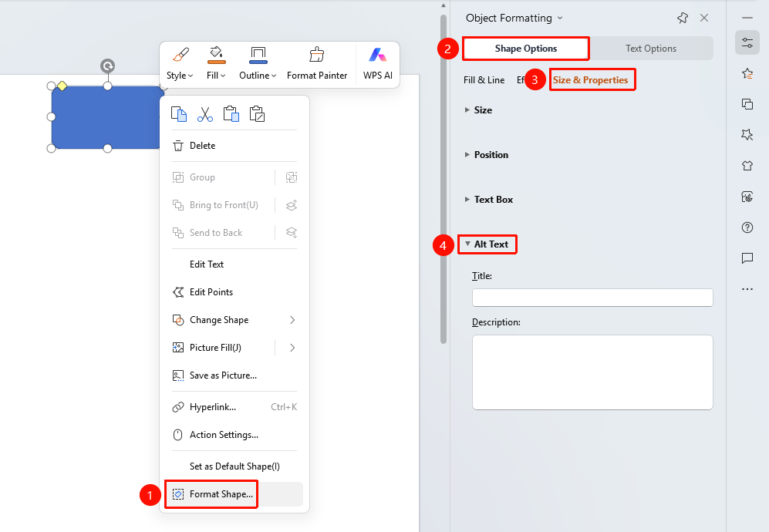This screenshot has width=769, height=532.
Task: Open the Fill dropdown in the floating toolbar
Action: pos(216,64)
